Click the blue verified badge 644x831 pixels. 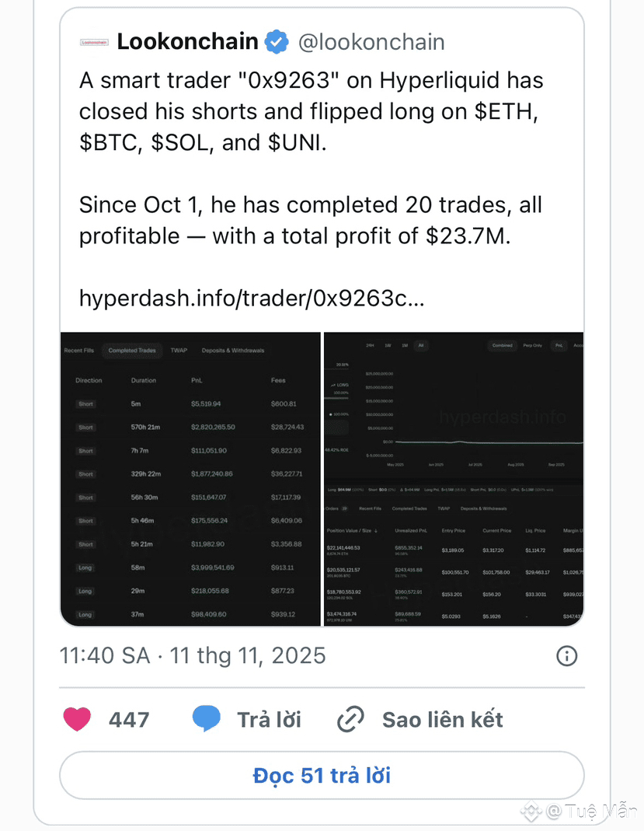tap(276, 42)
